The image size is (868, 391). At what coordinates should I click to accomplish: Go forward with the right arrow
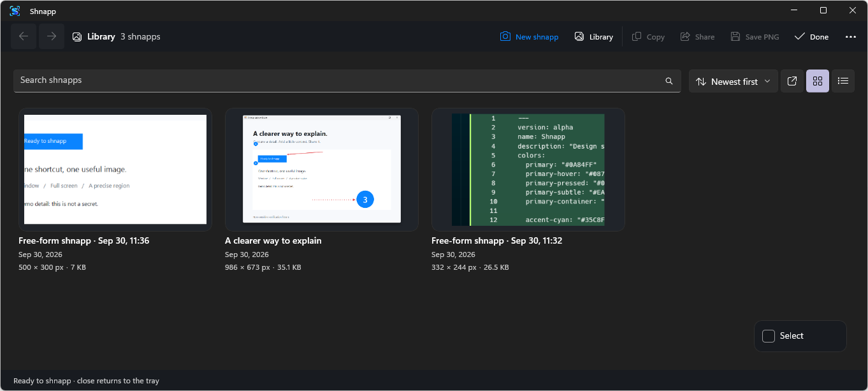point(52,36)
